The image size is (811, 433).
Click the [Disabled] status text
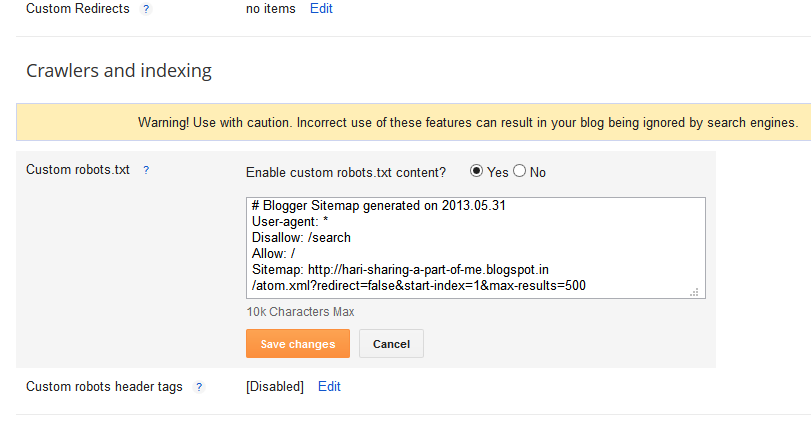pos(275,386)
